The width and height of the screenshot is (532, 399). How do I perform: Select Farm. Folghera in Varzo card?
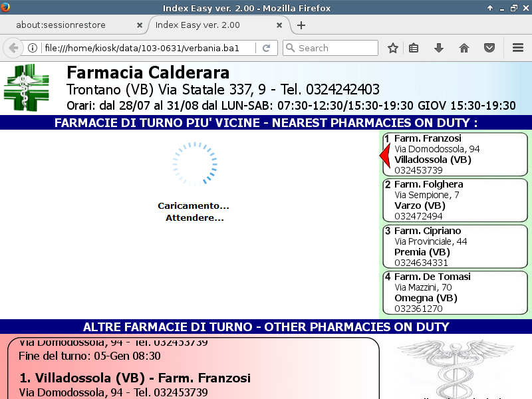[x=456, y=200]
